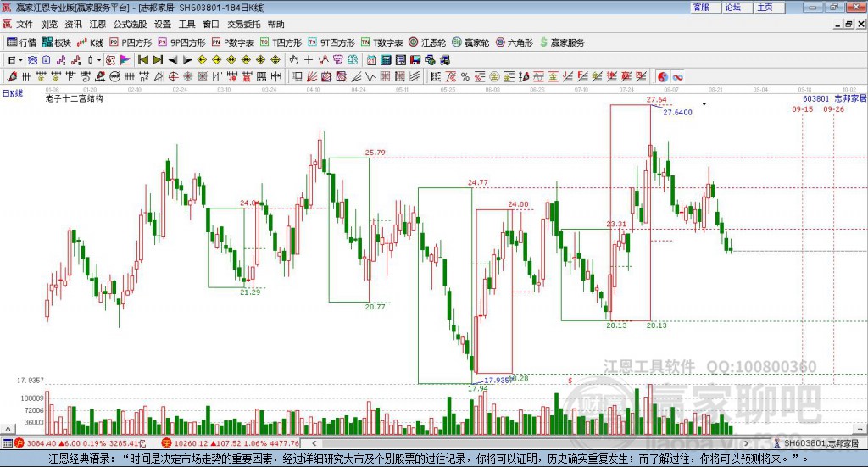Click the 深 index badge near 10260.12
Screen dimensions: 868x467
click(166, 443)
